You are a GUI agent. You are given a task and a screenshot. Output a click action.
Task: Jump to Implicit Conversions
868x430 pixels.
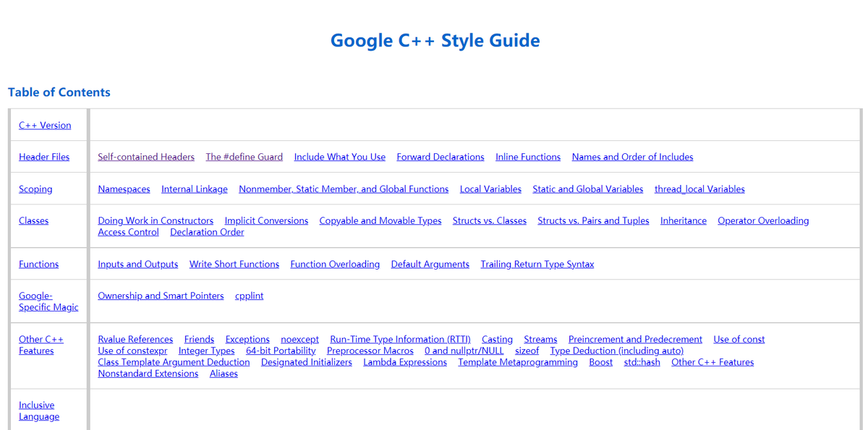[x=266, y=220]
